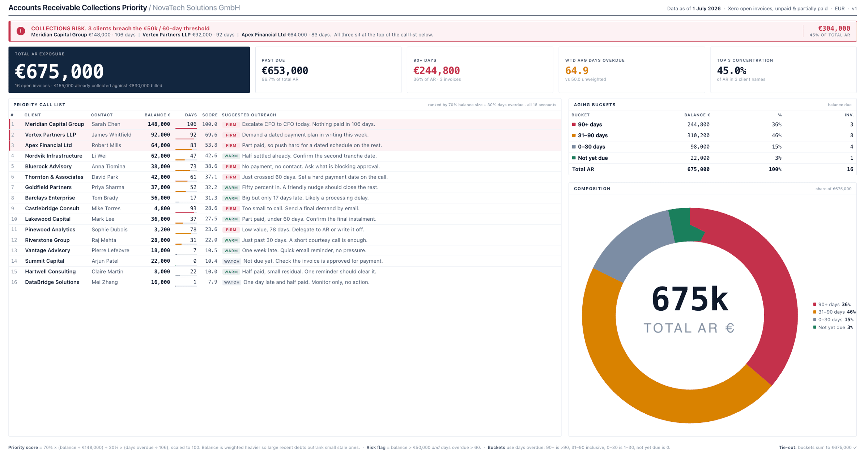Select the Lakewood Capital client name
The image size is (868, 456).
click(48, 219)
